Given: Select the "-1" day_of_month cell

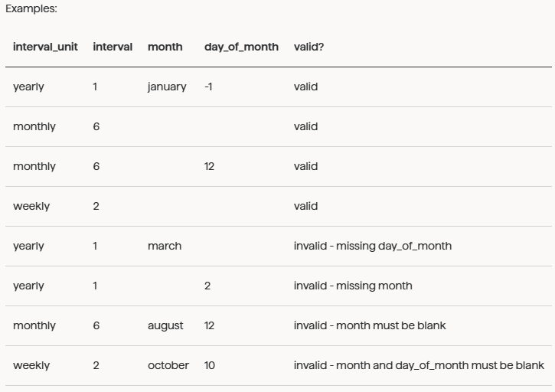Looking at the screenshot, I should pos(208,87).
